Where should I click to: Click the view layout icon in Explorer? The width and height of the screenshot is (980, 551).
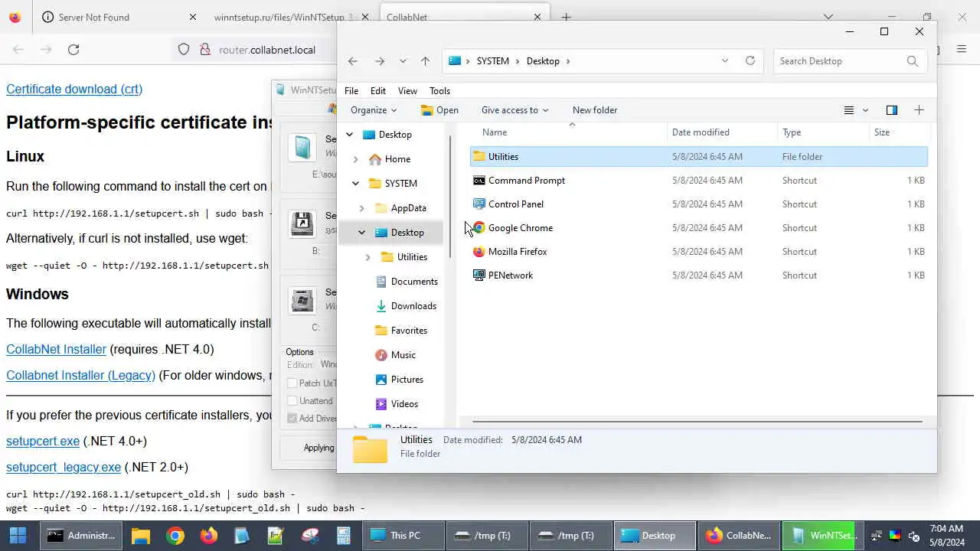(x=849, y=110)
